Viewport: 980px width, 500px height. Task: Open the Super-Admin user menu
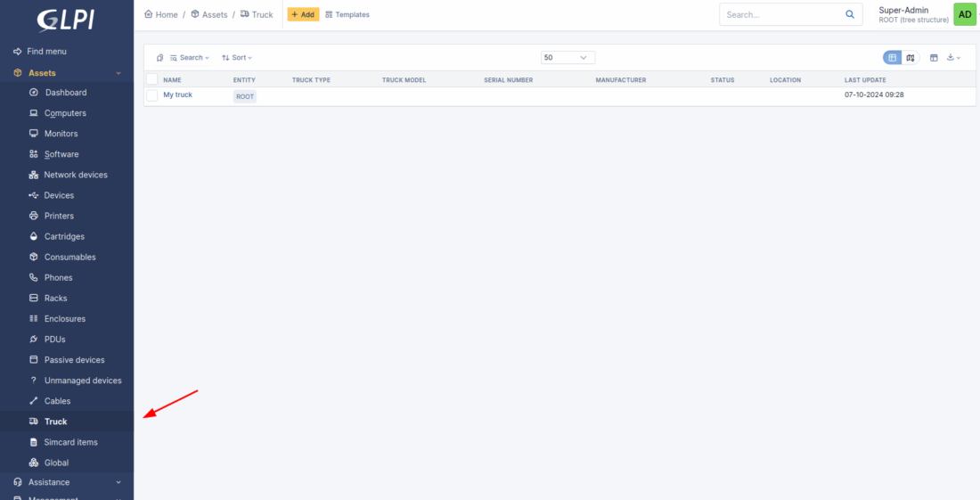[914, 15]
